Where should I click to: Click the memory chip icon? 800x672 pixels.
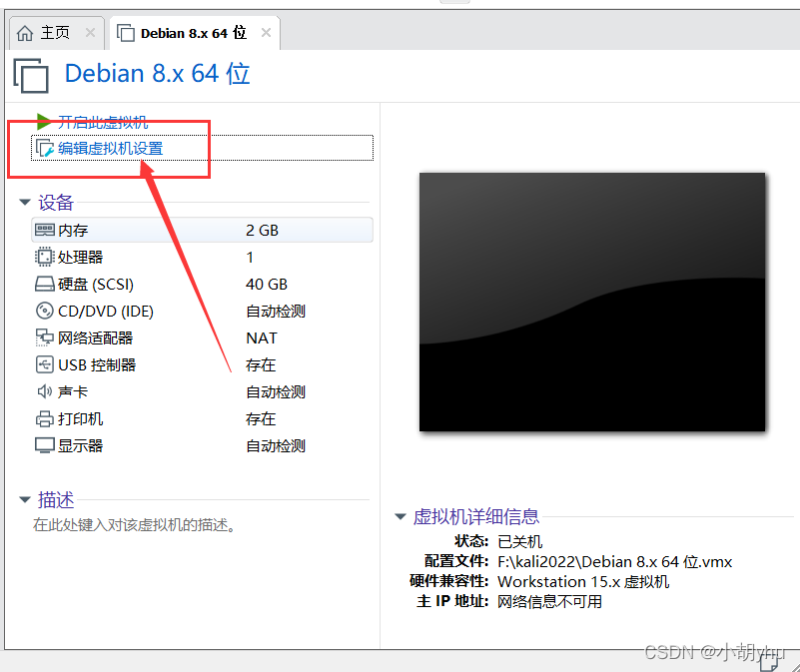coord(44,230)
